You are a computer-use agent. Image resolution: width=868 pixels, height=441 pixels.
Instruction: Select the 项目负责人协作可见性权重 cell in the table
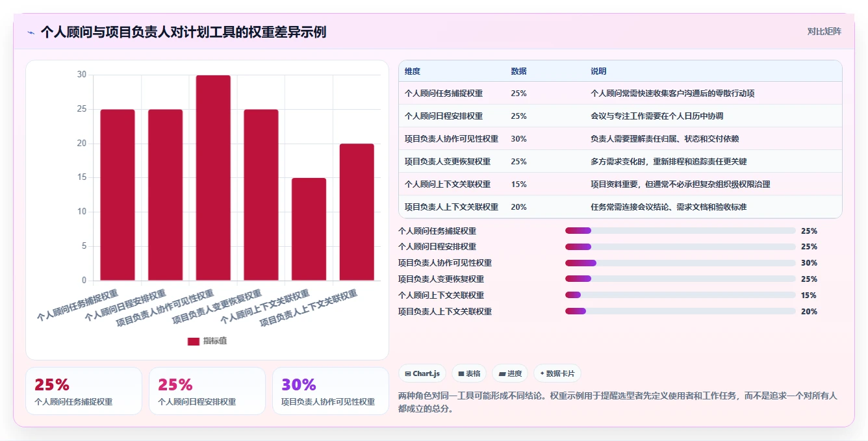[x=452, y=139]
